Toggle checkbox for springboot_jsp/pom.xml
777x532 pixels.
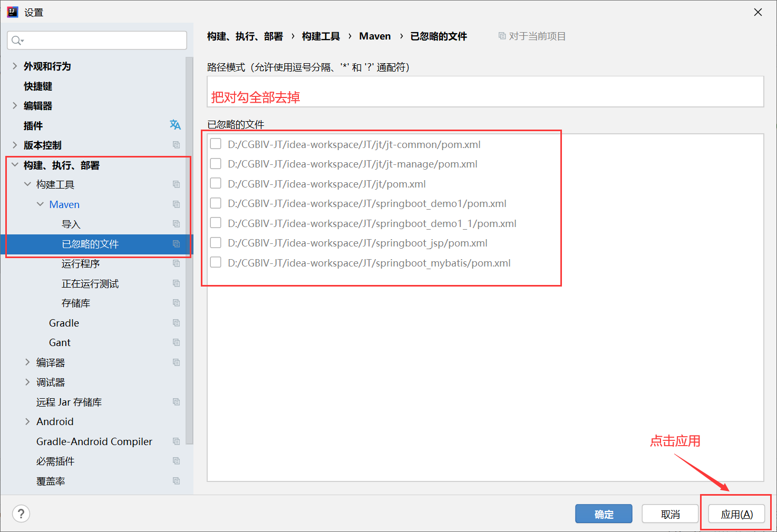(x=216, y=242)
